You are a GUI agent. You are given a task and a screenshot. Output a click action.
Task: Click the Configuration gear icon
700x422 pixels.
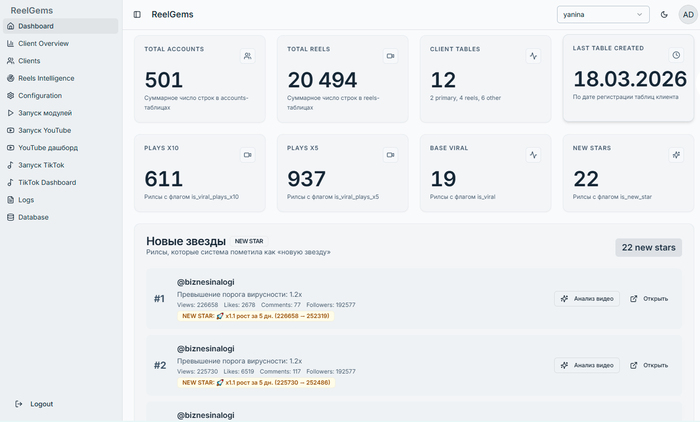[x=11, y=96]
